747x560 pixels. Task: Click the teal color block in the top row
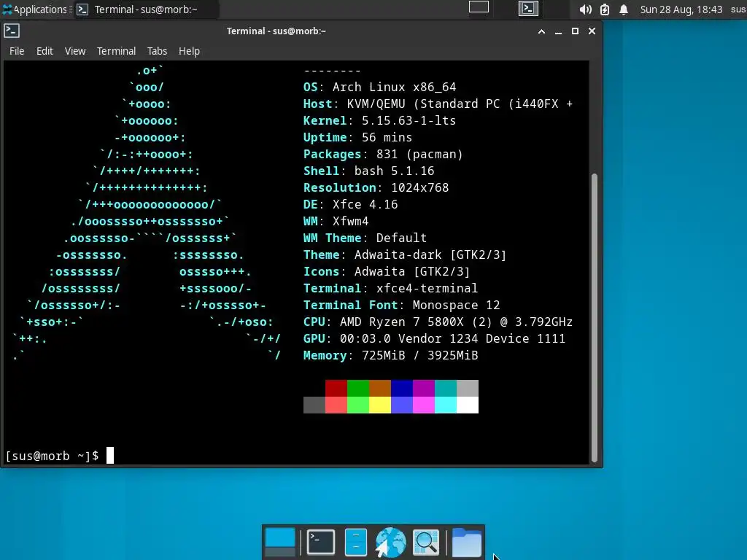click(x=446, y=388)
